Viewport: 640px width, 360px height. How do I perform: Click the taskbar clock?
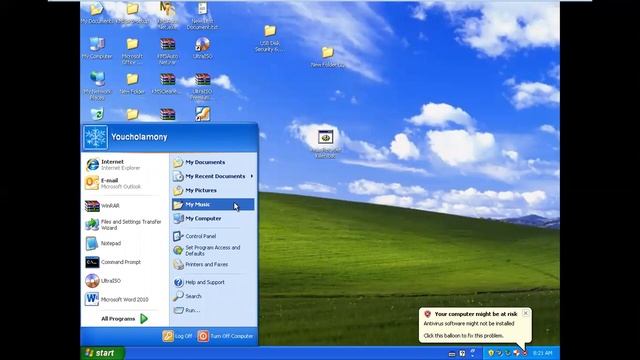pyautogui.click(x=542, y=353)
